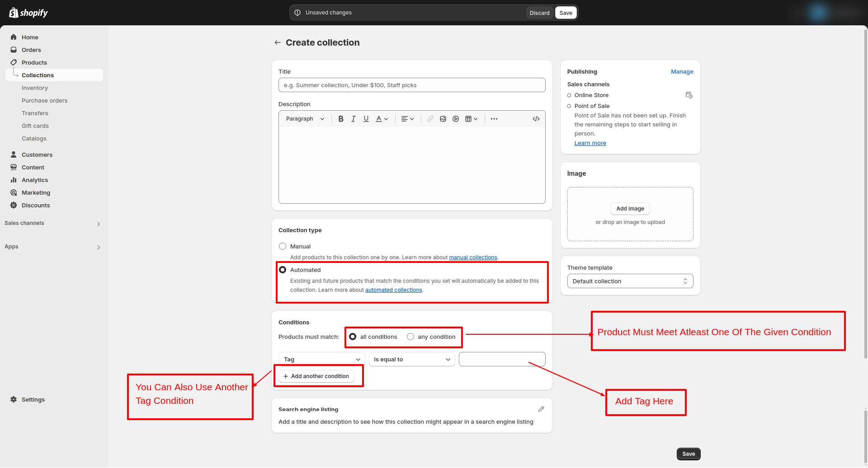
Task: Open Inventory in sidebar
Action: [35, 88]
